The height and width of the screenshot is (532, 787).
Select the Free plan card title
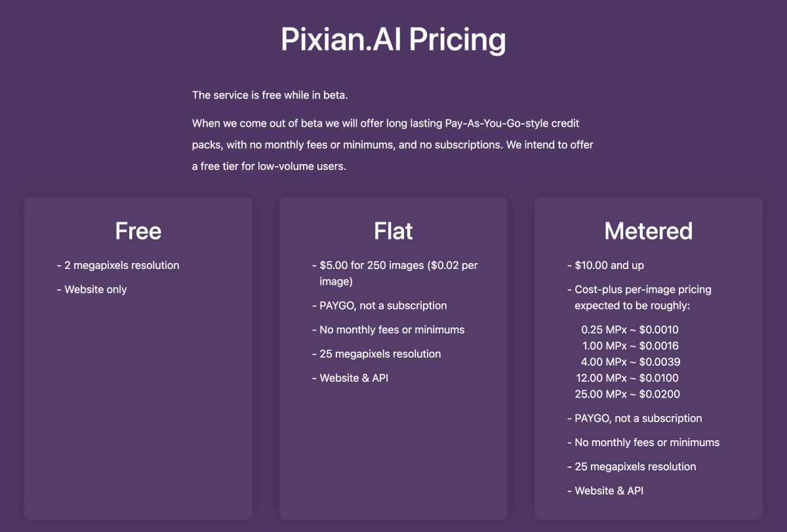click(138, 231)
